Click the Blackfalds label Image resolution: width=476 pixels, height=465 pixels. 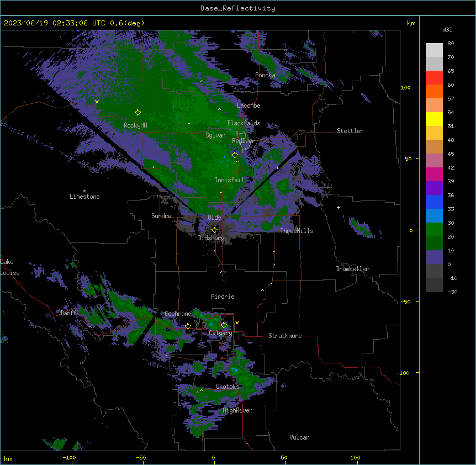pos(244,123)
